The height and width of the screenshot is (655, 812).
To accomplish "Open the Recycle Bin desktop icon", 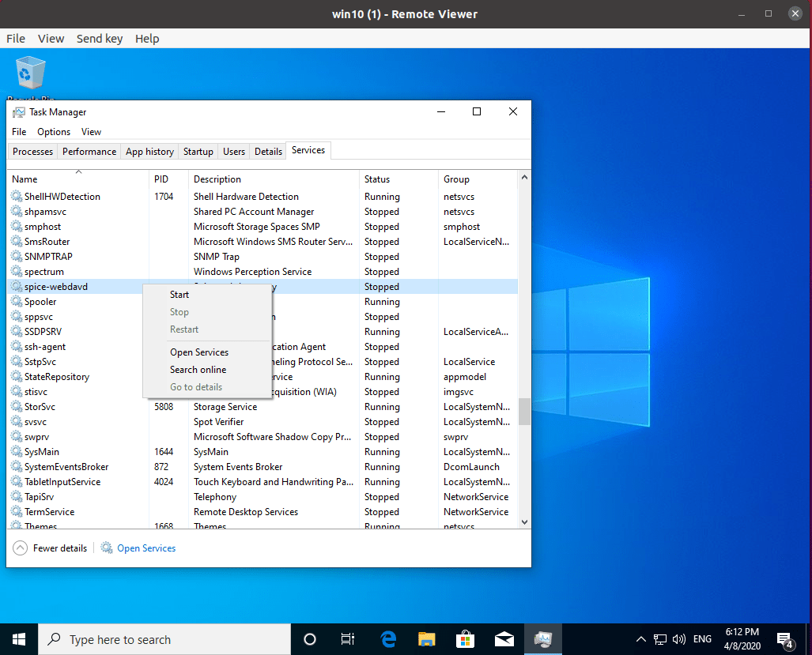I will coord(30,71).
